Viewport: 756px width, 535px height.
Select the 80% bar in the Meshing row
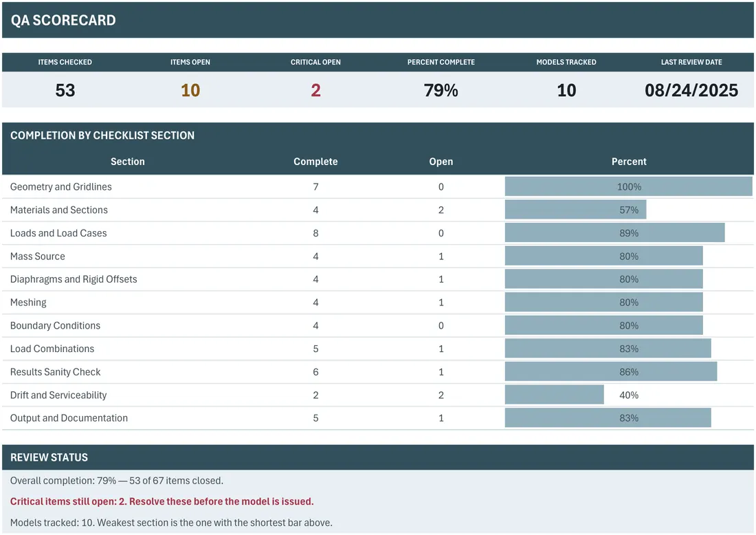pos(603,303)
